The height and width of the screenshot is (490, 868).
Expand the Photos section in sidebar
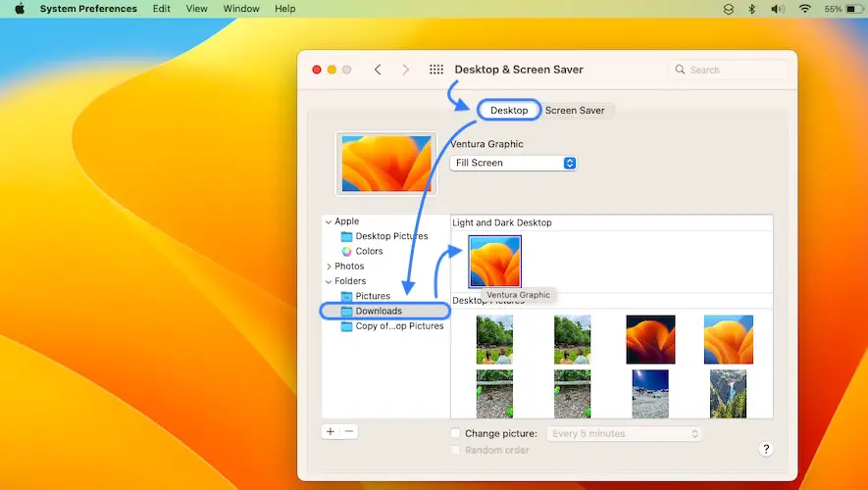(x=329, y=267)
